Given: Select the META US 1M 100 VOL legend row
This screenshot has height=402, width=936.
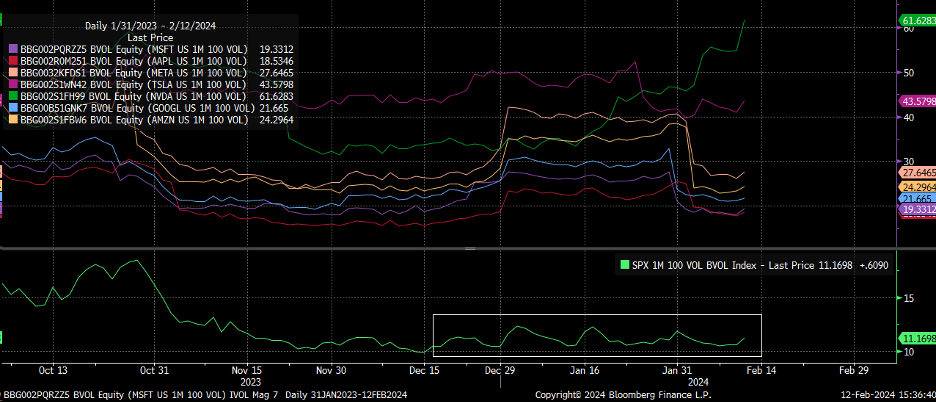Looking at the screenshot, I should point(152,73).
